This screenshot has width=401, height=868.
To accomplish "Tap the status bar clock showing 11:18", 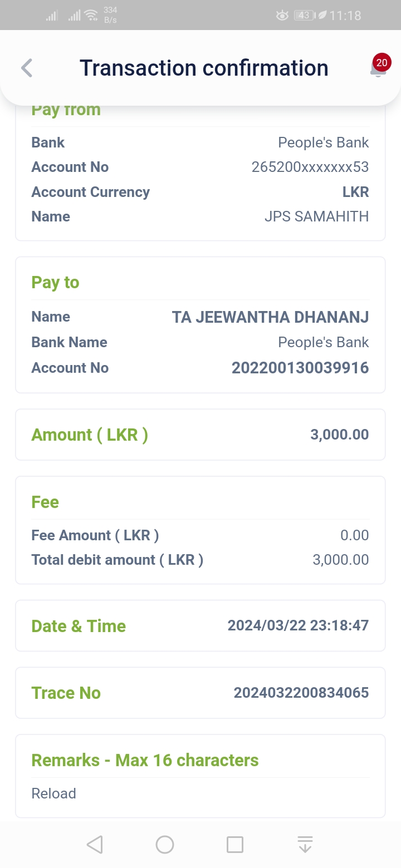I will tap(345, 16).
